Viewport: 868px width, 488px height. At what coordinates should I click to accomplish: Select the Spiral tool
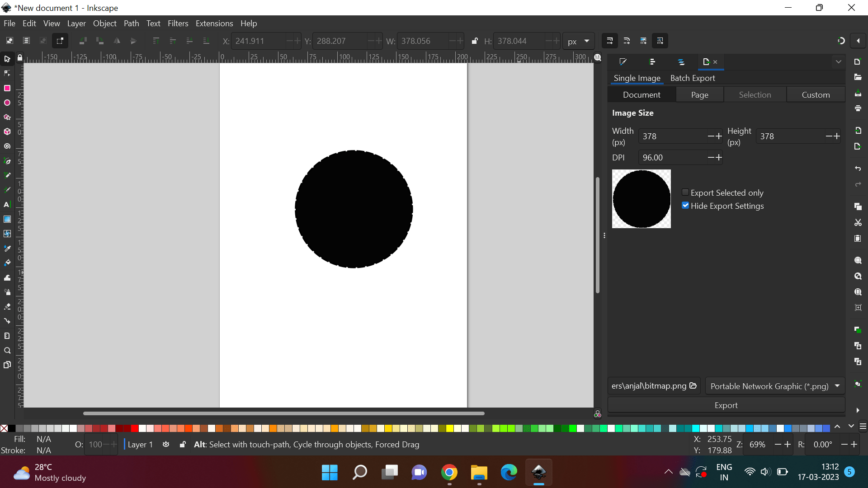[x=7, y=146]
